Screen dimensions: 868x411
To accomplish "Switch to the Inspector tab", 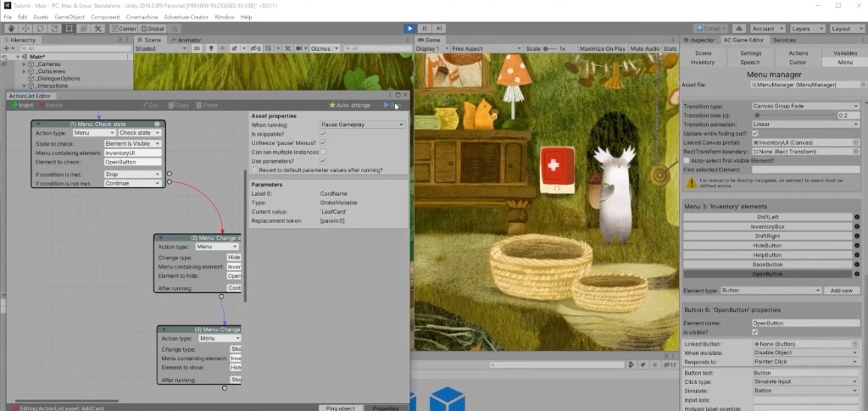I will click(699, 40).
